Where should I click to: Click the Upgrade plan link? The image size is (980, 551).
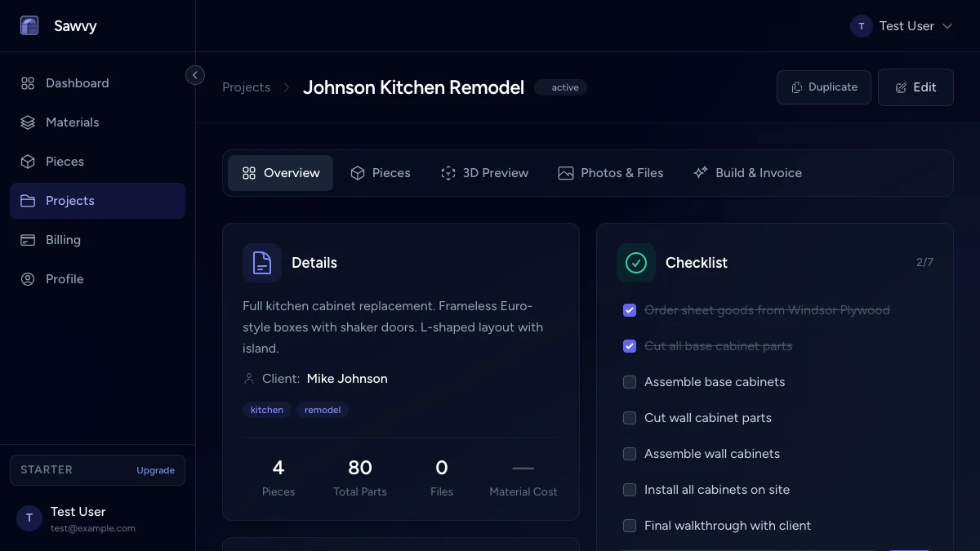tap(155, 470)
